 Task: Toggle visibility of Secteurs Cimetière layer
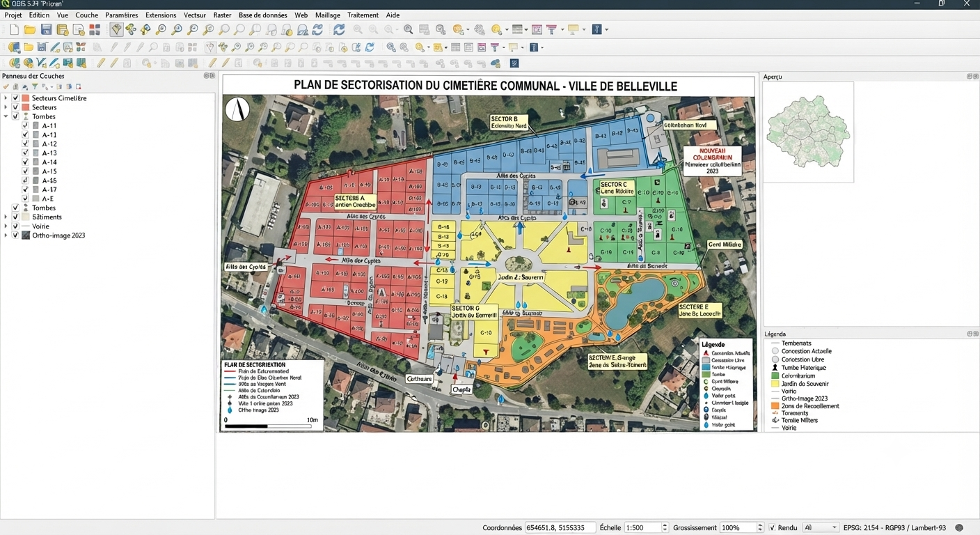point(15,98)
